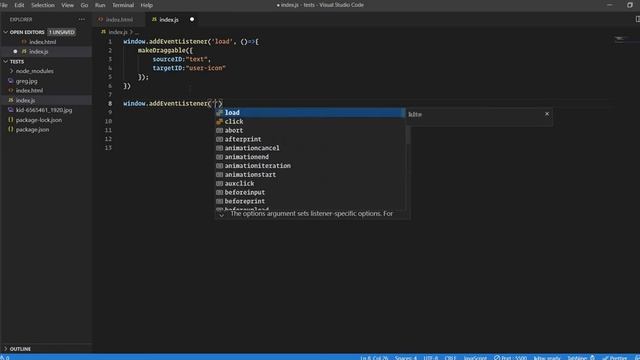This screenshot has height=360, width=640.
Task: Click the click suggestion's icon
Action: [x=220, y=122]
